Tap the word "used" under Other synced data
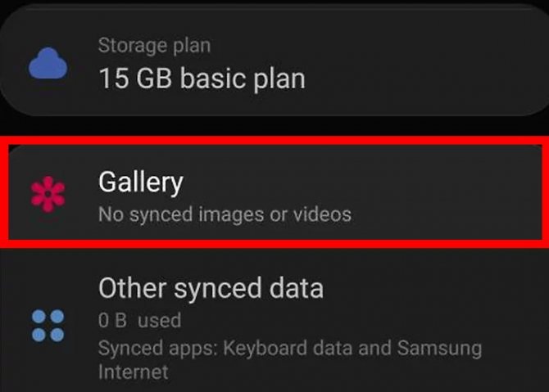Viewport: 549px width, 392px height. [x=159, y=320]
